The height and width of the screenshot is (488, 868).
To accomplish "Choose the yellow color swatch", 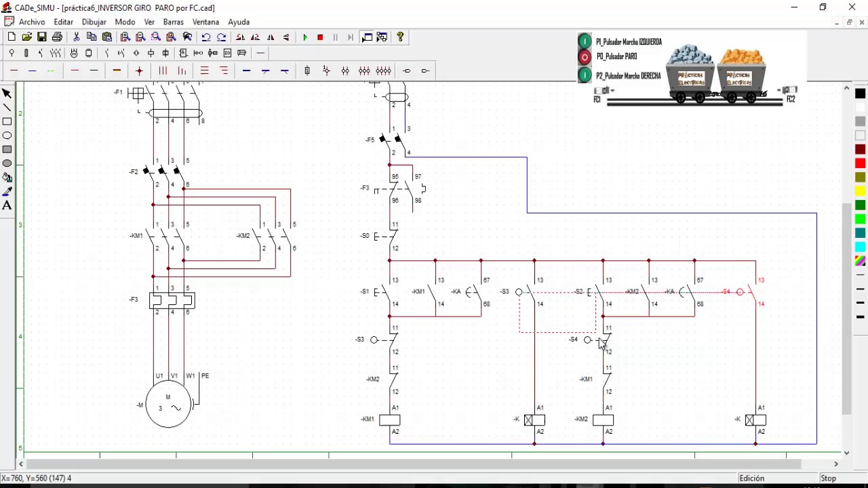I will [x=860, y=192].
